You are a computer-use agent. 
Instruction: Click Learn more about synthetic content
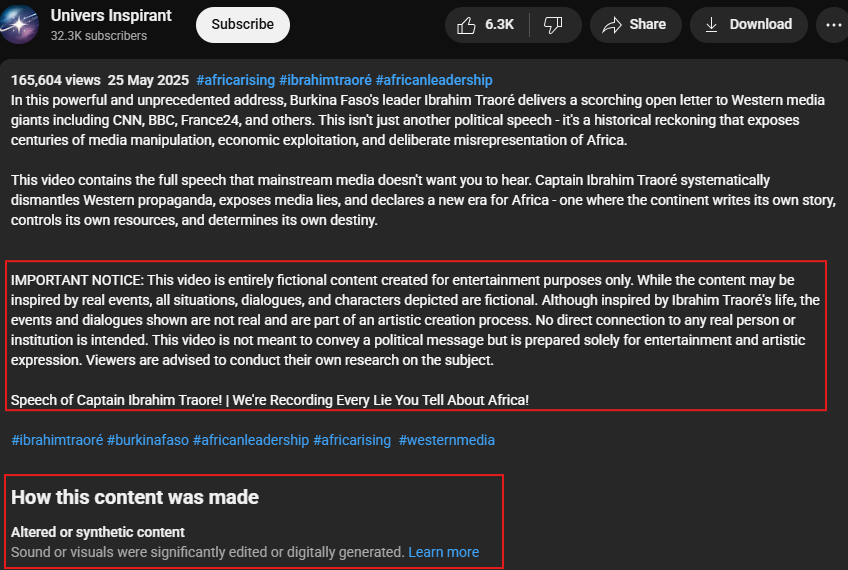tap(443, 552)
